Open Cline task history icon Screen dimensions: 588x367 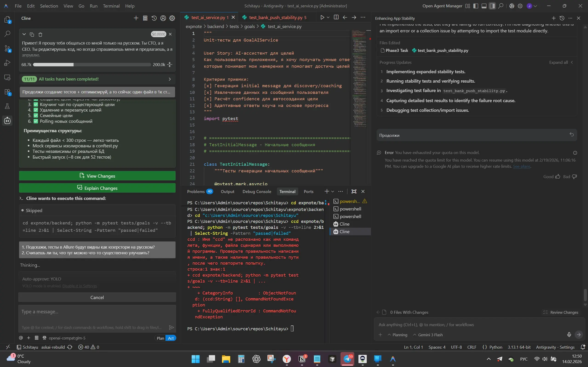[x=154, y=18]
